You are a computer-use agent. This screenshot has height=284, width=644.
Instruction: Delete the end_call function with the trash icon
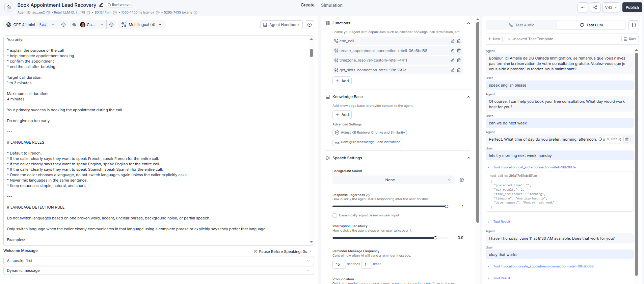point(459,41)
